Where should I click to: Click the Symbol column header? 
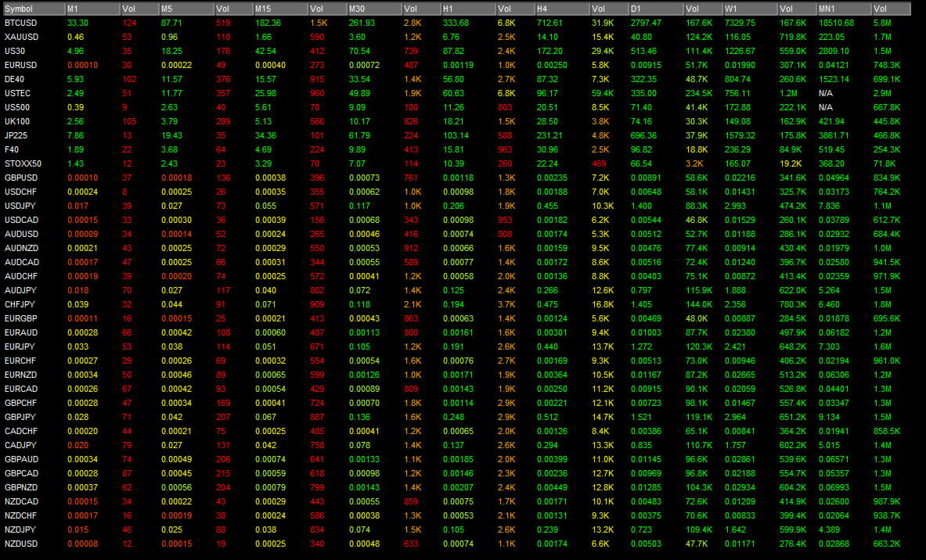point(32,9)
